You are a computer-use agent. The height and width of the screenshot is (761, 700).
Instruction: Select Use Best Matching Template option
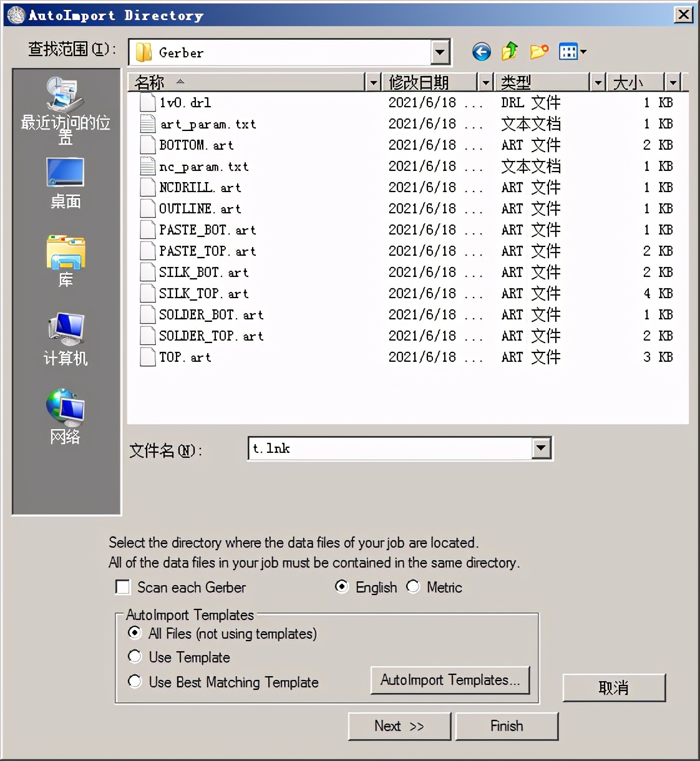135,681
